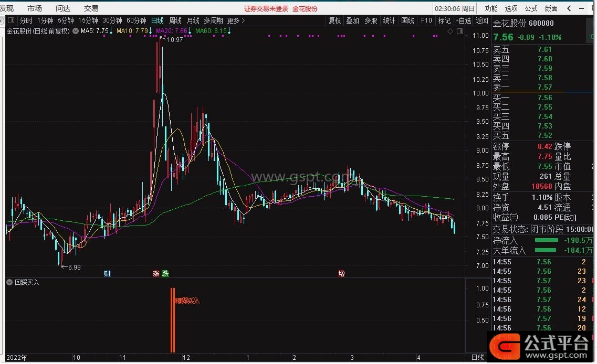Click the 标记 mark button
The image size is (597, 364).
444,20
